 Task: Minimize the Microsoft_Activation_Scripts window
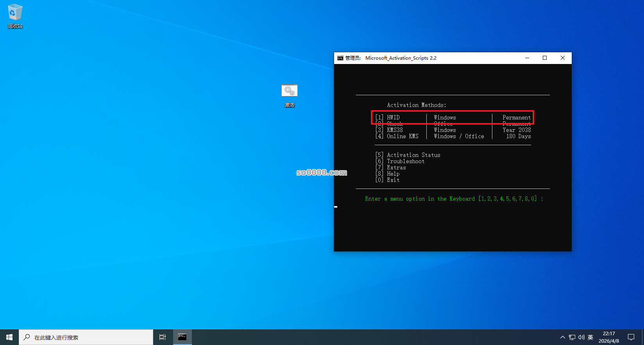pyautogui.click(x=527, y=58)
